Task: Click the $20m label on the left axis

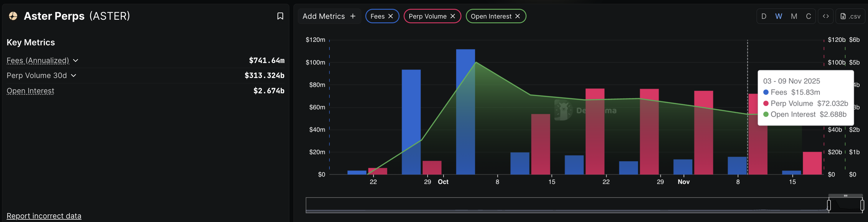Action: [x=317, y=152]
